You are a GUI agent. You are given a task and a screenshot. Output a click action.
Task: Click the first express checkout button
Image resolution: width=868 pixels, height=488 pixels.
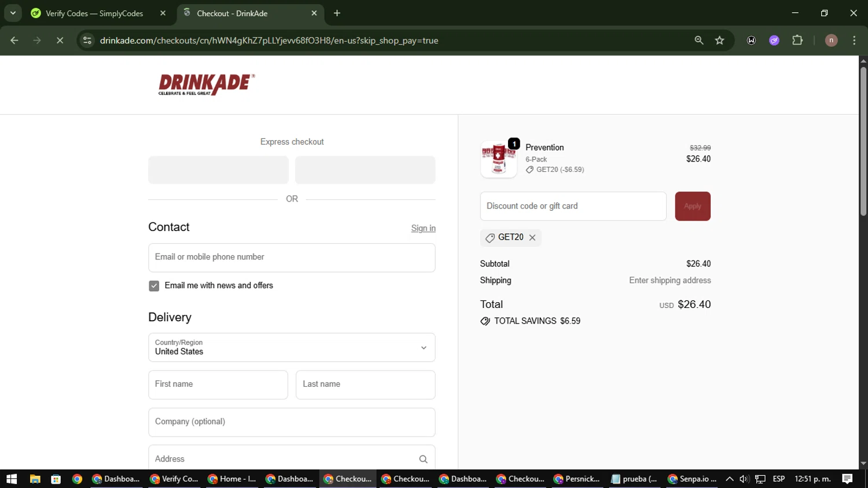point(218,170)
